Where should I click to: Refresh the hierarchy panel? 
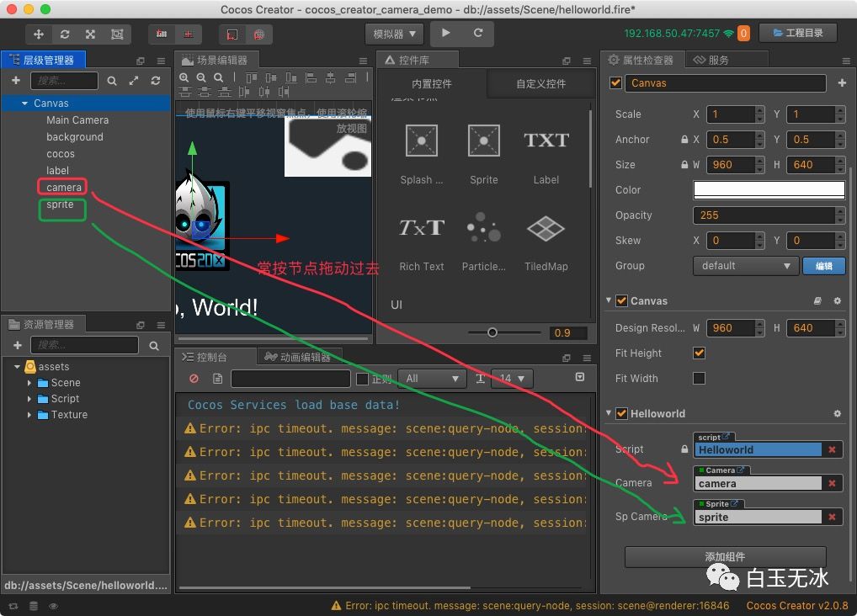155,81
